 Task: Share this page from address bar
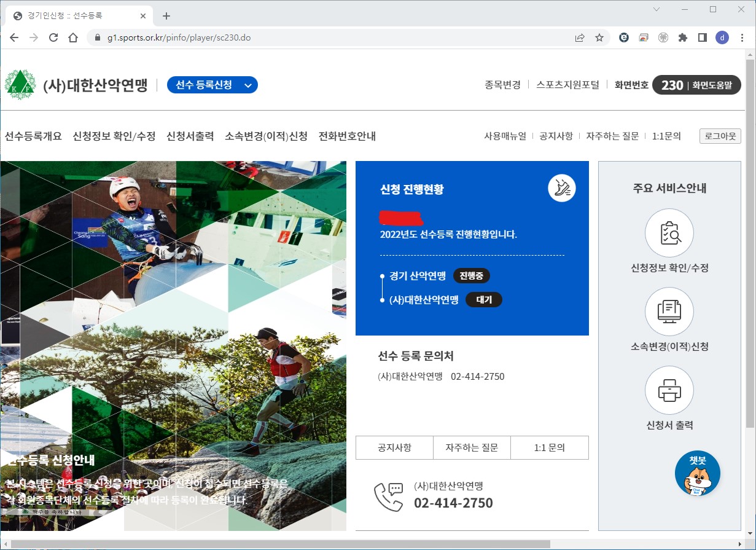pos(580,37)
